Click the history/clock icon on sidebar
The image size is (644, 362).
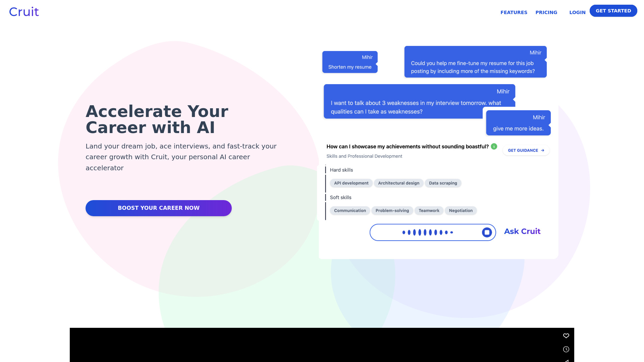pos(566,349)
